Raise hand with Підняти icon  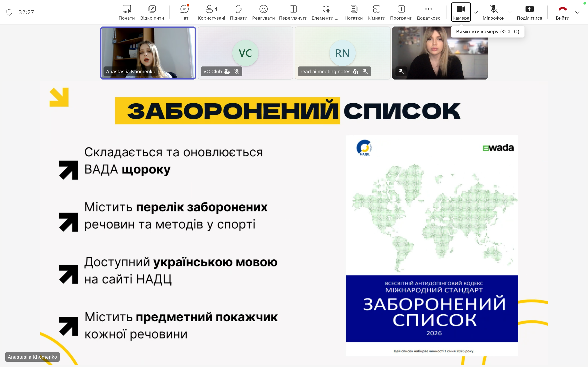[x=238, y=12]
